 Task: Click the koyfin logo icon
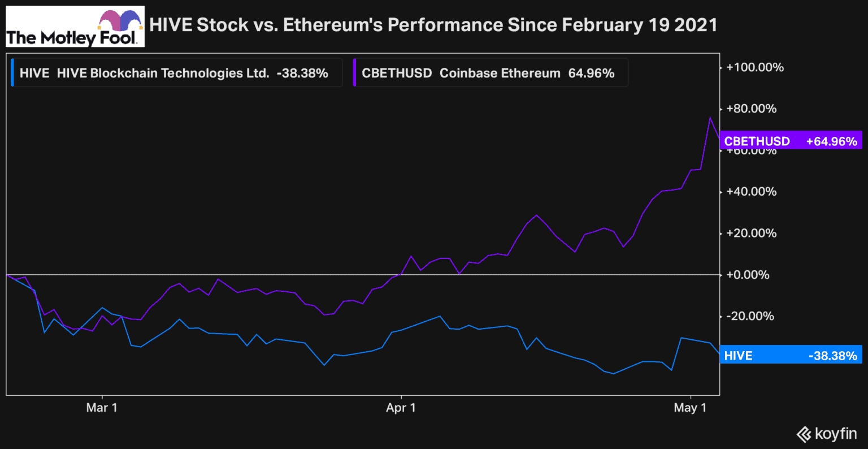[804, 434]
